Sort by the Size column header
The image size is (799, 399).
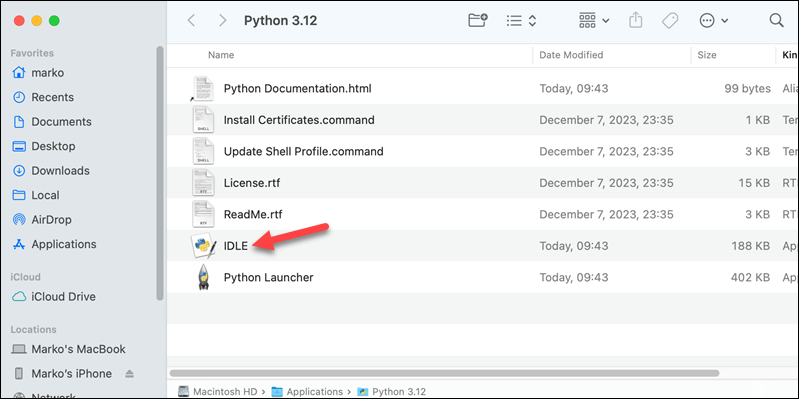707,55
